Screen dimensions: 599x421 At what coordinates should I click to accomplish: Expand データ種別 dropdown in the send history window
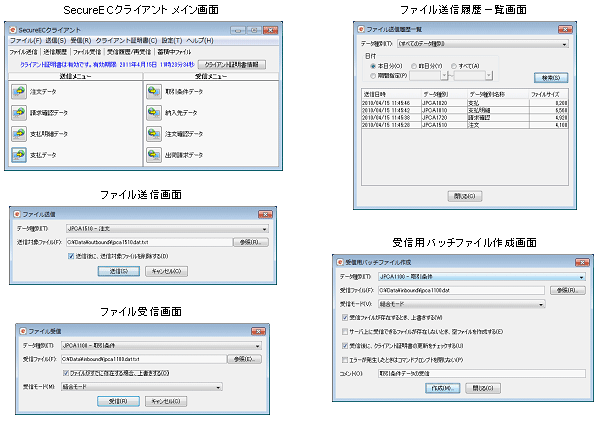pos(564,44)
